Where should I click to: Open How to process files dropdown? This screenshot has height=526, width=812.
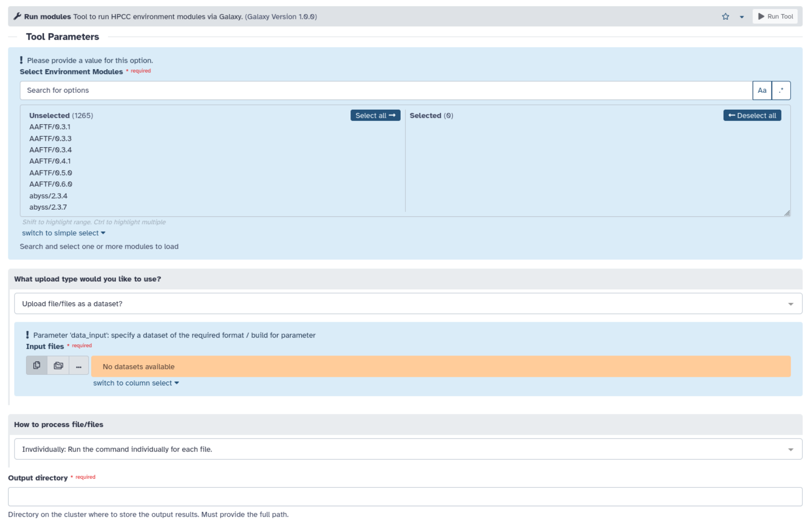(x=408, y=449)
